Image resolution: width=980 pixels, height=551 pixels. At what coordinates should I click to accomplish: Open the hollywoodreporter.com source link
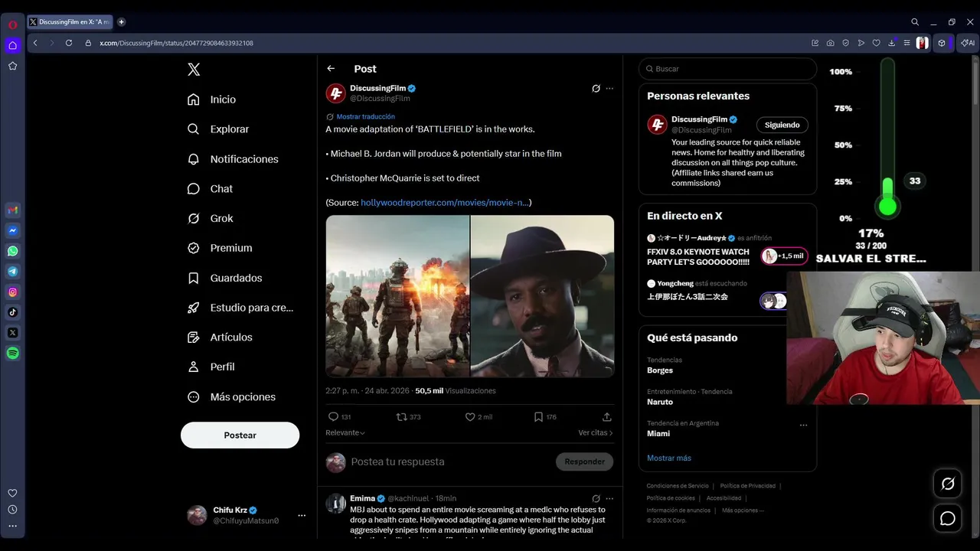pyautogui.click(x=444, y=203)
